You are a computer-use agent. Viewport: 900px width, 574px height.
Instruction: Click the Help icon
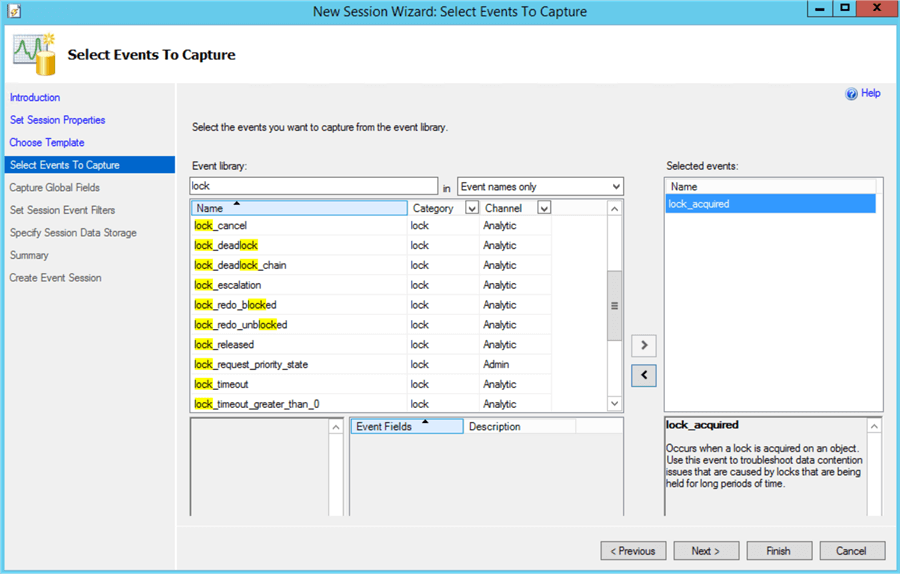(x=851, y=94)
